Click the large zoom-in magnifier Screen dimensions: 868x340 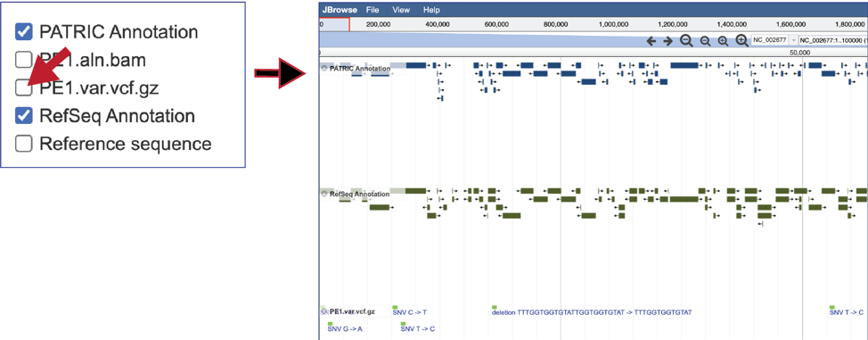tap(741, 41)
